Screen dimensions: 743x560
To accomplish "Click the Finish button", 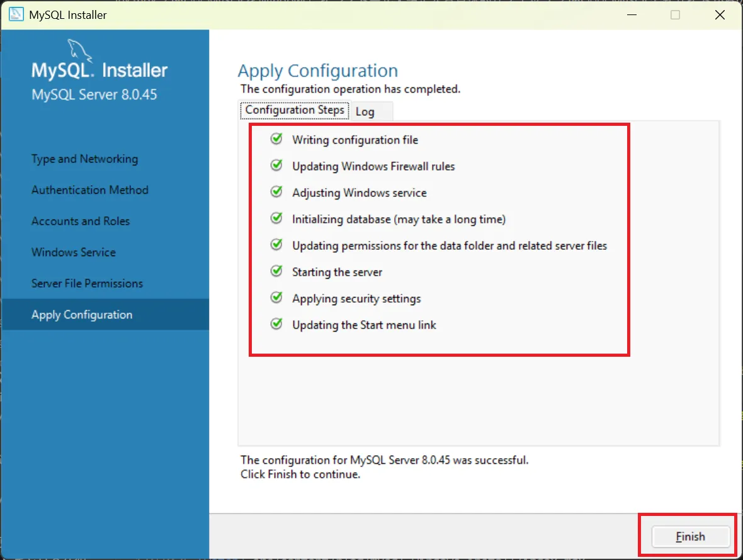I will click(690, 536).
